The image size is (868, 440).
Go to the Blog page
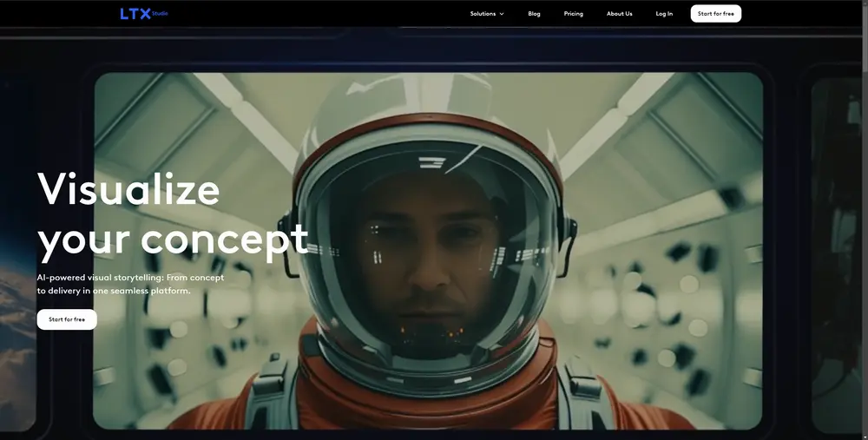tap(534, 14)
